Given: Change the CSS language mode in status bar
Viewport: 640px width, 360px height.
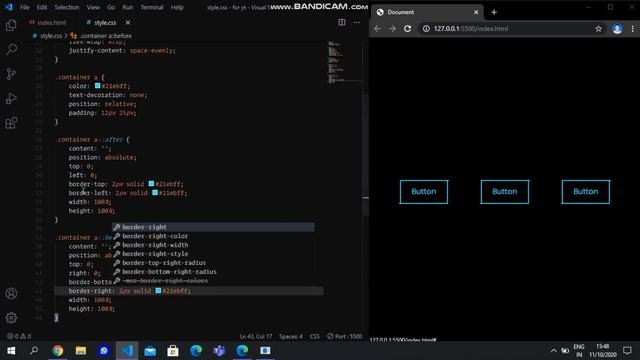Looking at the screenshot, I should click(x=315, y=336).
